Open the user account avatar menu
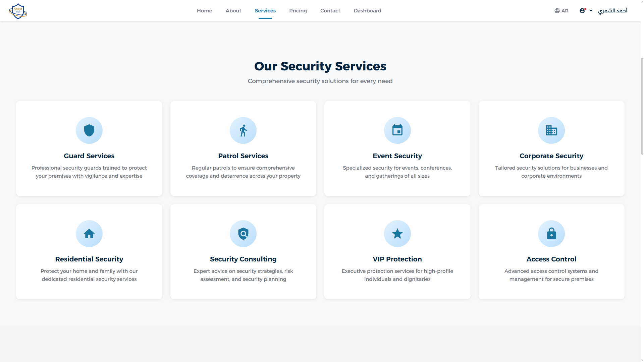 click(x=583, y=11)
